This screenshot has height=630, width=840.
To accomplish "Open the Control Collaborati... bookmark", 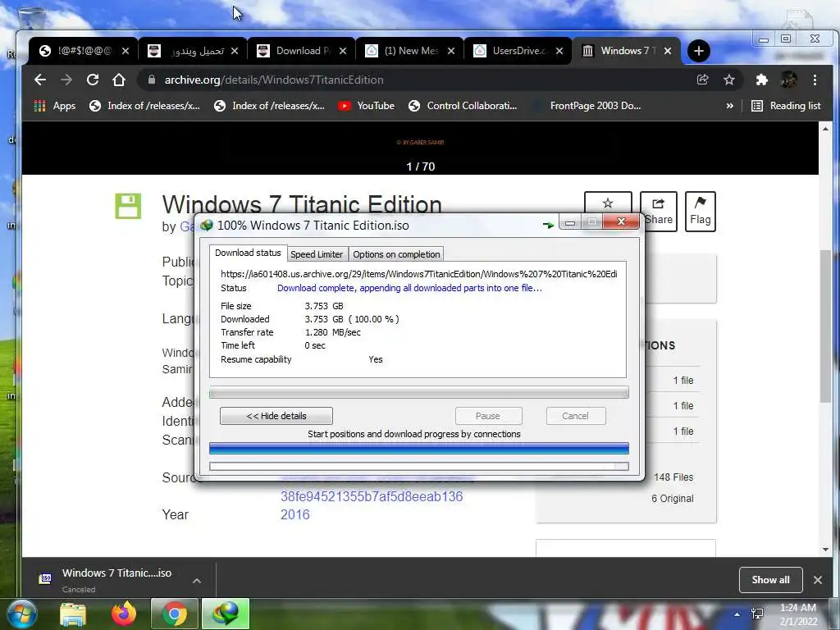I will click(x=463, y=106).
